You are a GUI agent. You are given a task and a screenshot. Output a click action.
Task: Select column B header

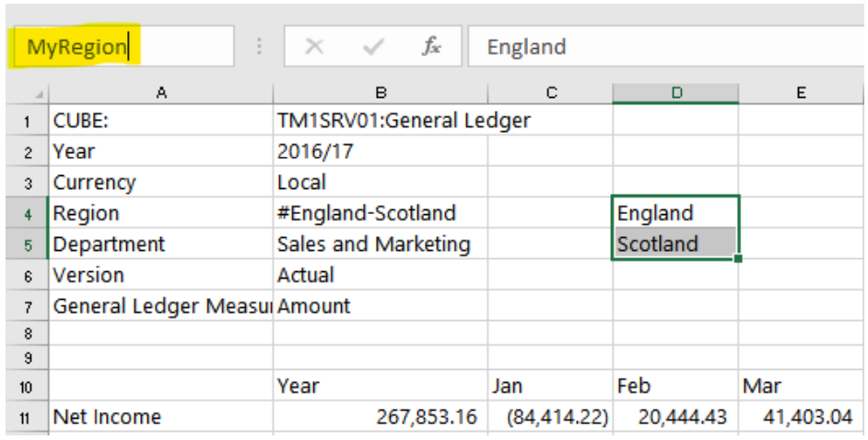[381, 94]
